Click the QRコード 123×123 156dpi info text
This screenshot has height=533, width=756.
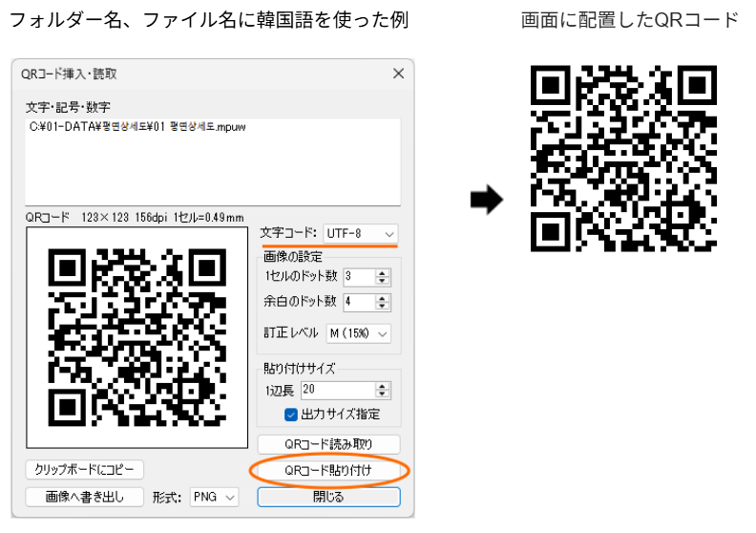pyautogui.click(x=135, y=218)
